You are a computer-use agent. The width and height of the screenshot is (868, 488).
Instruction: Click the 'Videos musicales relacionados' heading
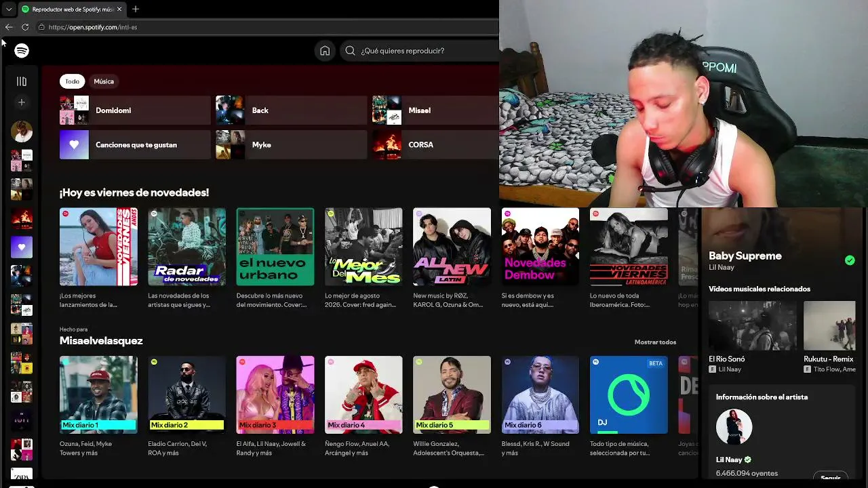(759, 289)
